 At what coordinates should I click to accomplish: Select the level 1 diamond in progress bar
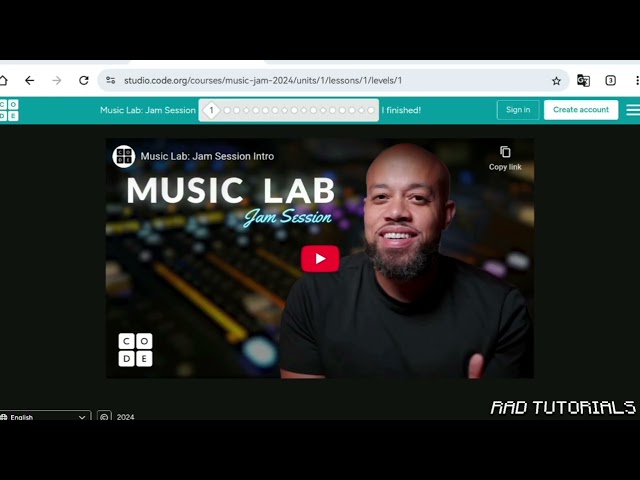[x=211, y=110]
